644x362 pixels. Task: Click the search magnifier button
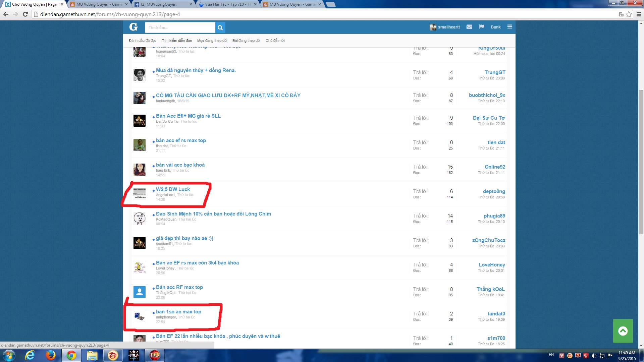(x=220, y=27)
